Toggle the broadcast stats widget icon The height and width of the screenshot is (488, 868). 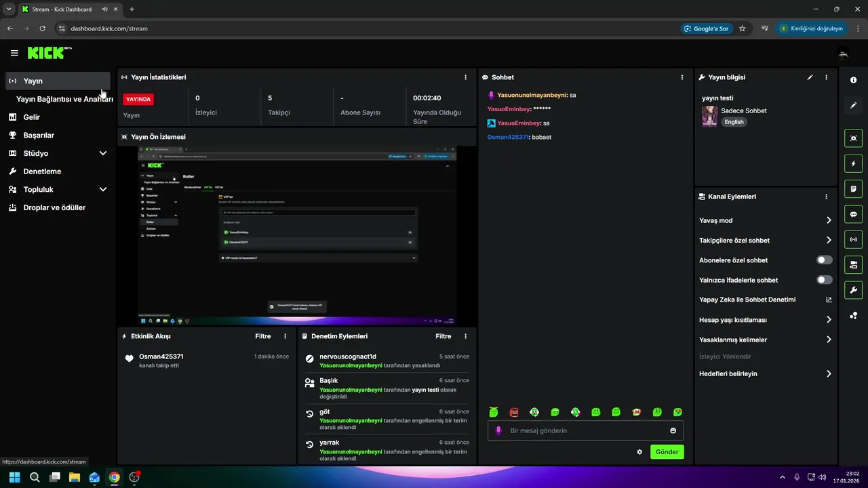tap(853, 239)
